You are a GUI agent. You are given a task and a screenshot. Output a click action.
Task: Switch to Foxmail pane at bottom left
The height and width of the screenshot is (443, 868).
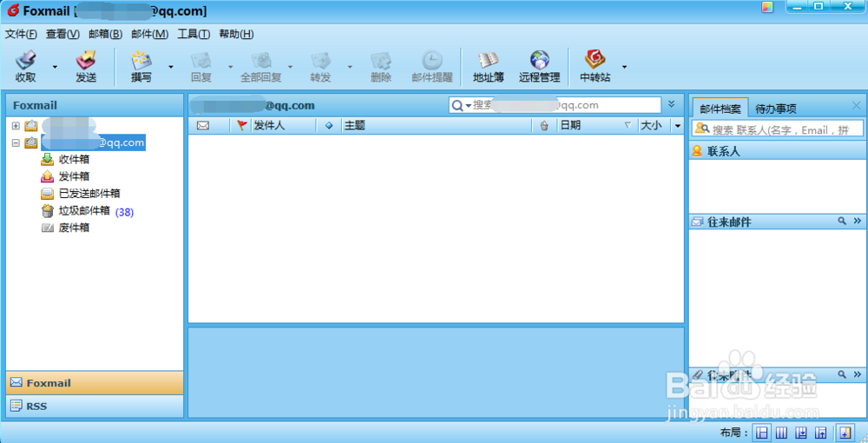pyautogui.click(x=95, y=383)
